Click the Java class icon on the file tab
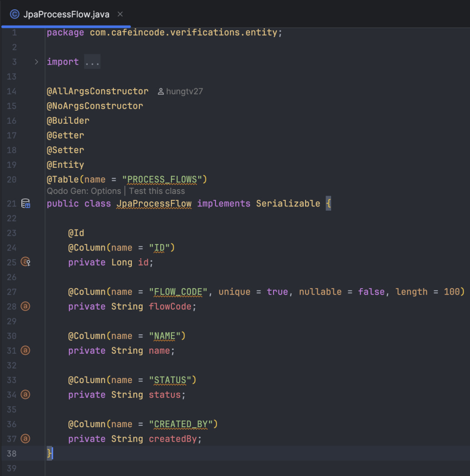 coord(14,14)
